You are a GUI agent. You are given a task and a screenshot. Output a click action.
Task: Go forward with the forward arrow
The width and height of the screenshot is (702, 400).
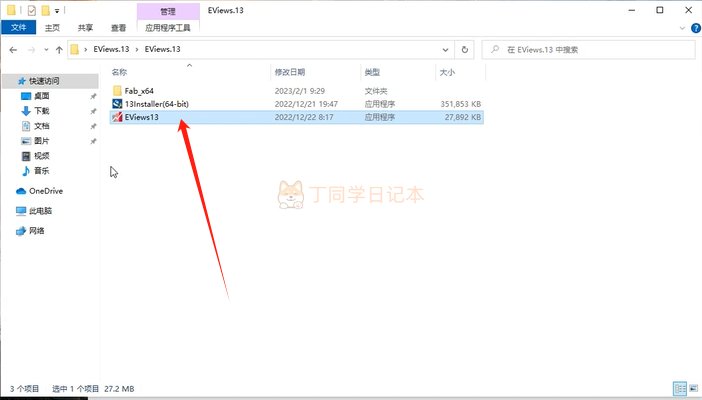[x=31, y=50]
